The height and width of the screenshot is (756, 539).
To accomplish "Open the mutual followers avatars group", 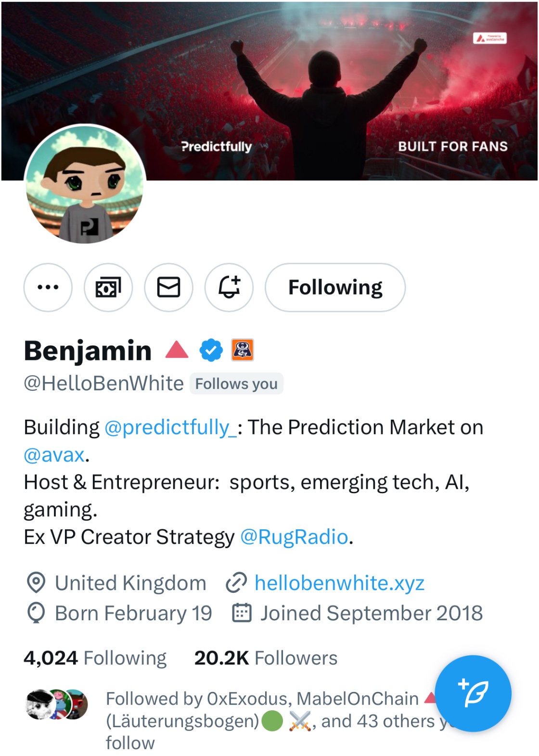I will [x=57, y=704].
